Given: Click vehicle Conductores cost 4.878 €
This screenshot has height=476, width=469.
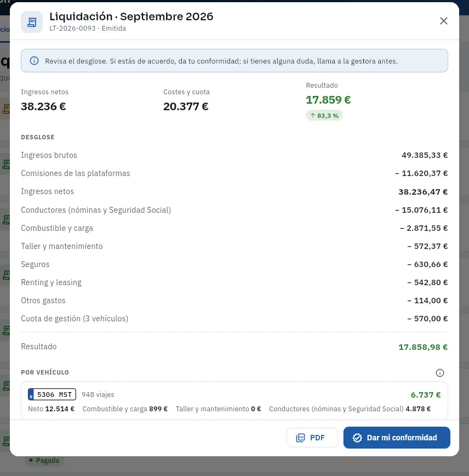Looking at the screenshot, I should tap(418, 409).
